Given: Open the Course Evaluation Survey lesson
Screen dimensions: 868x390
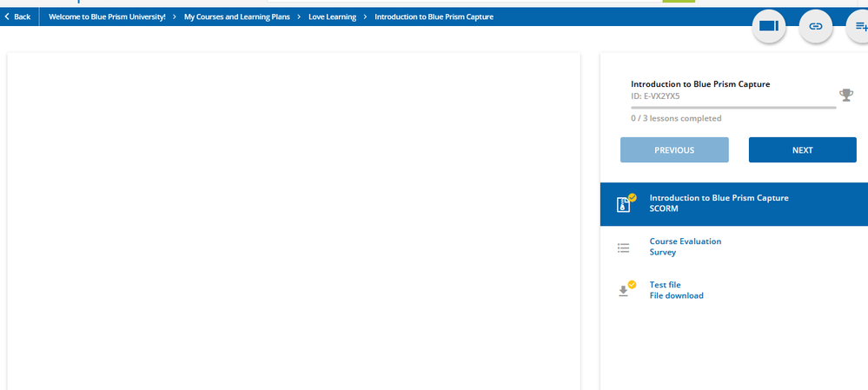Looking at the screenshot, I should pyautogui.click(x=734, y=248).
